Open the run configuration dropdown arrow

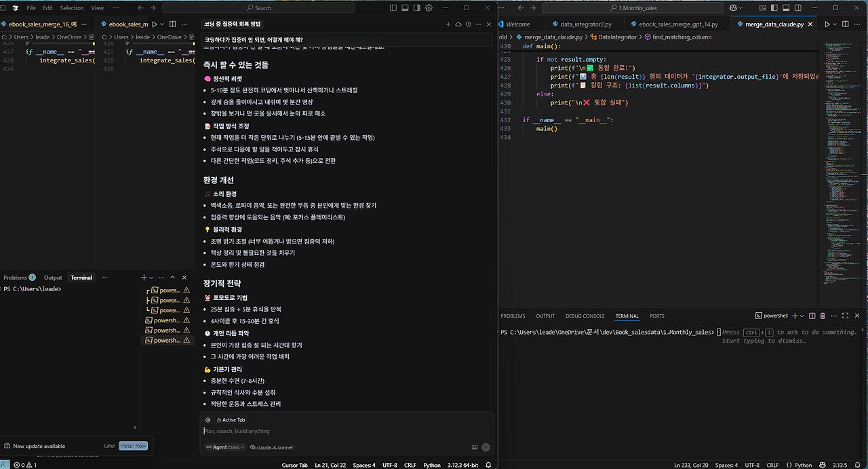coord(836,22)
